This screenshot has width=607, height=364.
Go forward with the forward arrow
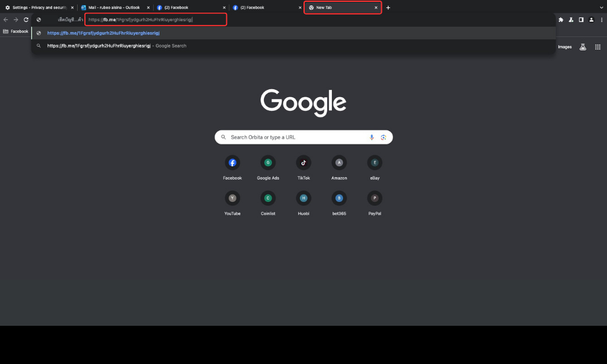point(16,20)
